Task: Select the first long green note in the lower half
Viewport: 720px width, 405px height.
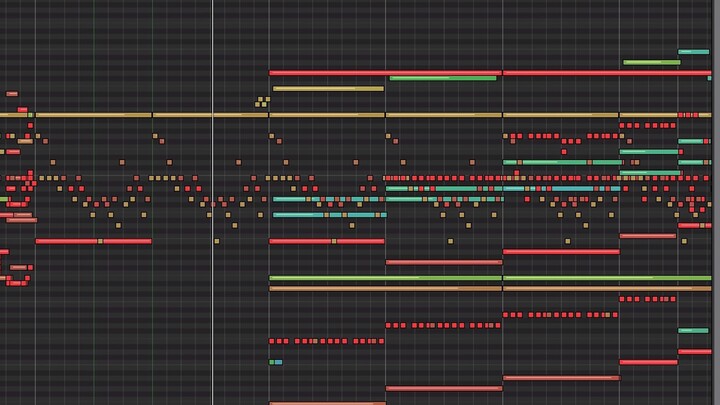Action: (x=385, y=278)
